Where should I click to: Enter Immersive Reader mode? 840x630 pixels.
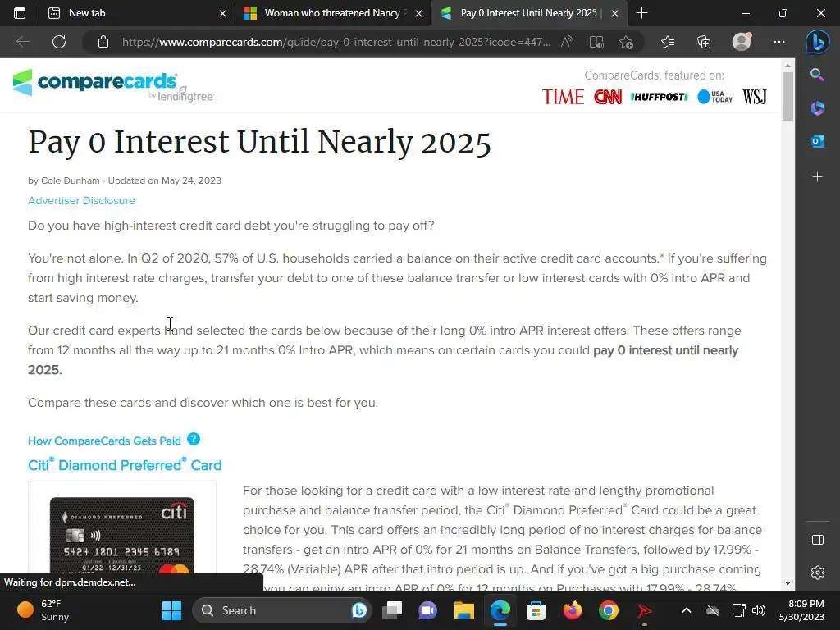tap(596, 42)
